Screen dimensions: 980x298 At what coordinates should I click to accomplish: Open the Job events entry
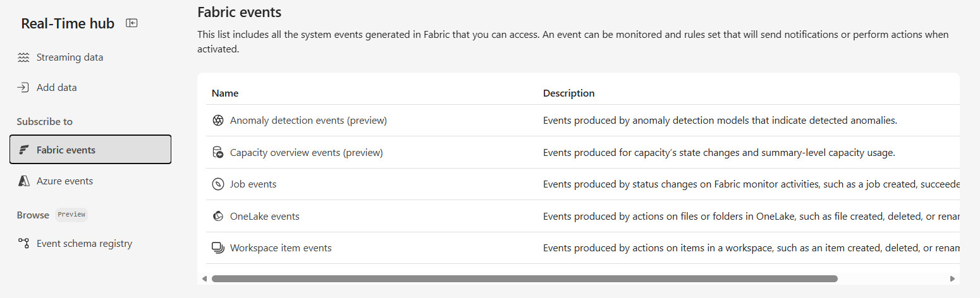click(253, 184)
